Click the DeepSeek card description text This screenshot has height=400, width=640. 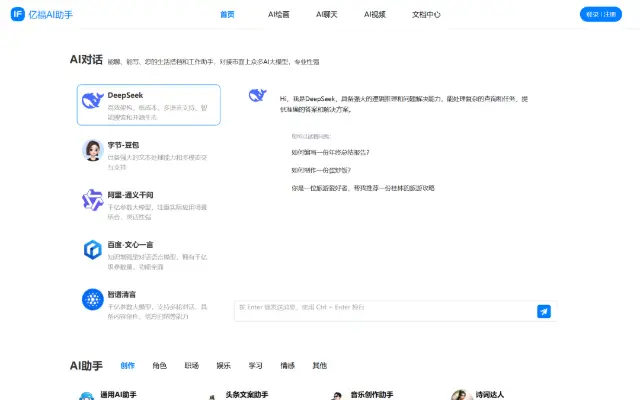click(158, 112)
